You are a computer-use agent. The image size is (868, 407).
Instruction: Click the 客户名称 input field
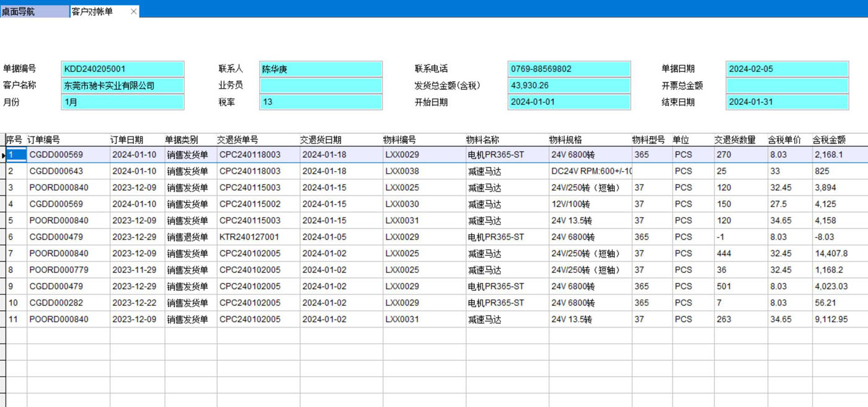123,86
